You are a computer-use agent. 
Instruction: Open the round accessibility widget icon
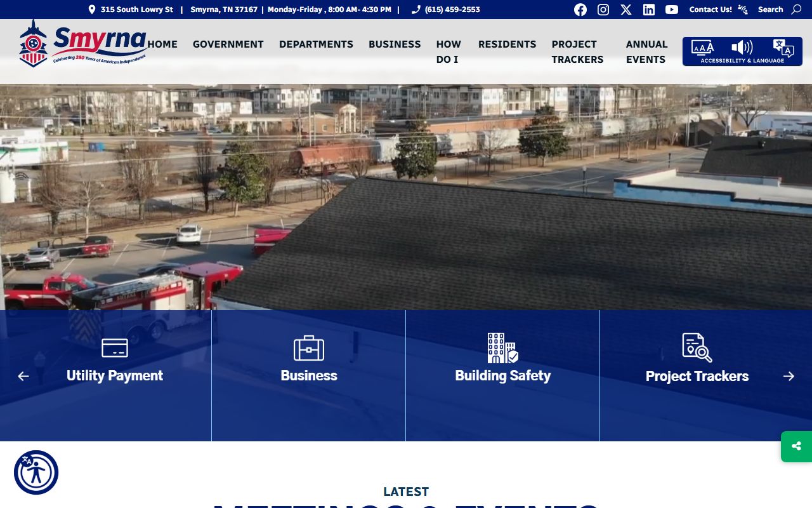[x=36, y=472]
